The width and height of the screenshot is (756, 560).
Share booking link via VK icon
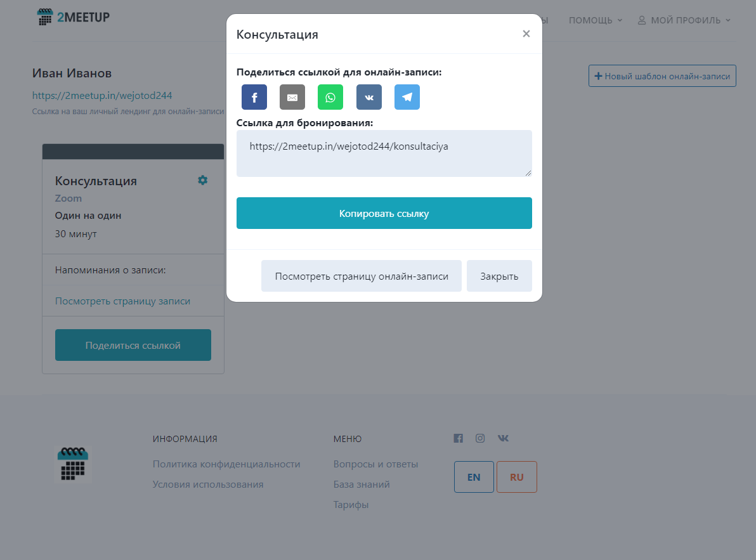coord(369,97)
